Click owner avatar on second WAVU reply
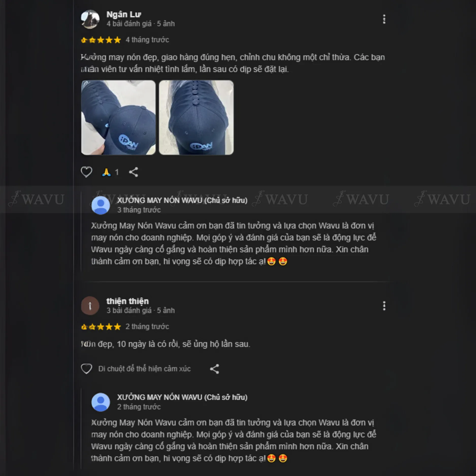The width and height of the screenshot is (476, 476). tap(101, 402)
